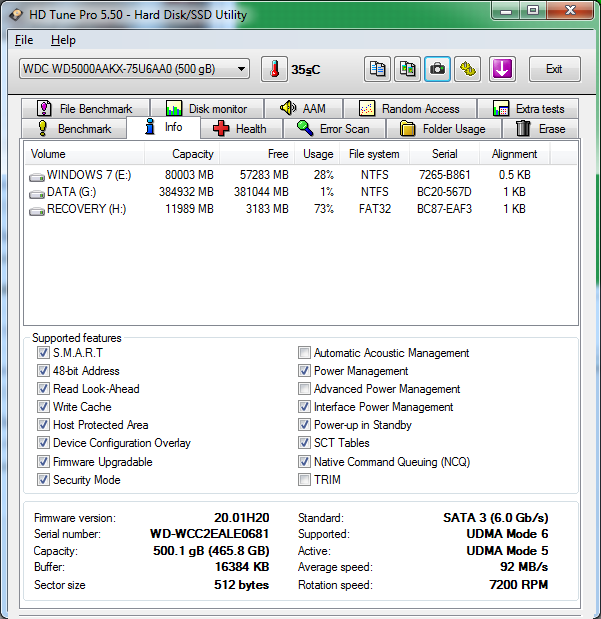Image resolution: width=601 pixels, height=619 pixels.
Task: Toggle the Write Cache checkbox
Action: (43, 407)
